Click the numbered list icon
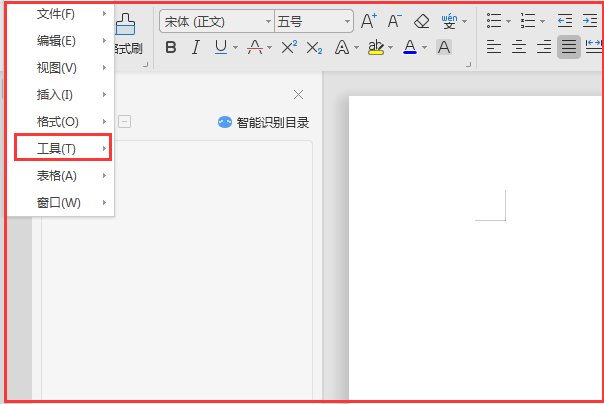604x404 pixels. pyautogui.click(x=528, y=21)
